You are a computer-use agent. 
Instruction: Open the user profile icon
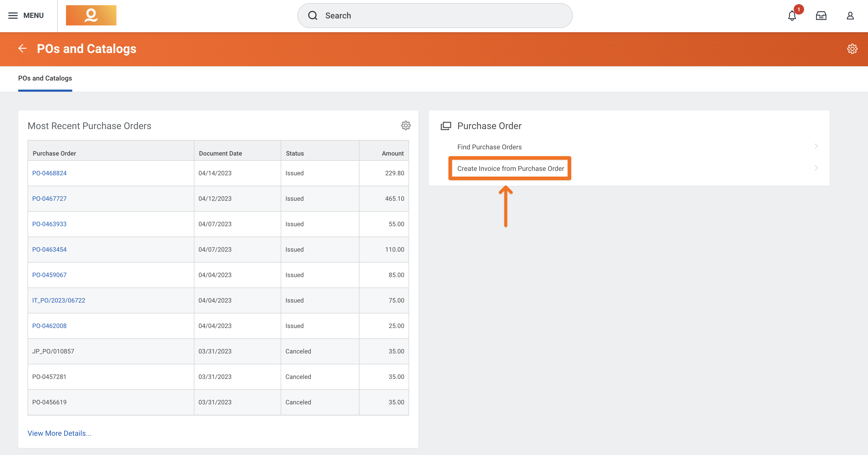[850, 16]
